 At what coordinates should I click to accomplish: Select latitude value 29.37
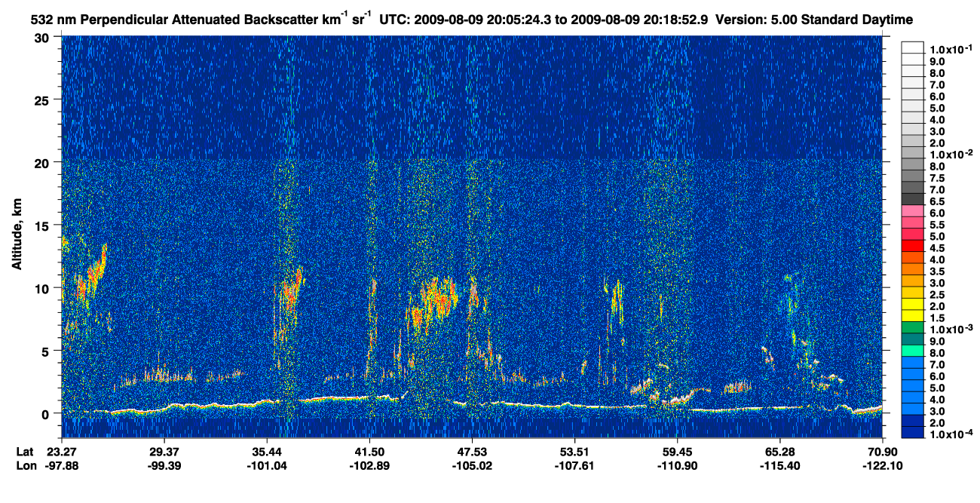pos(164,451)
